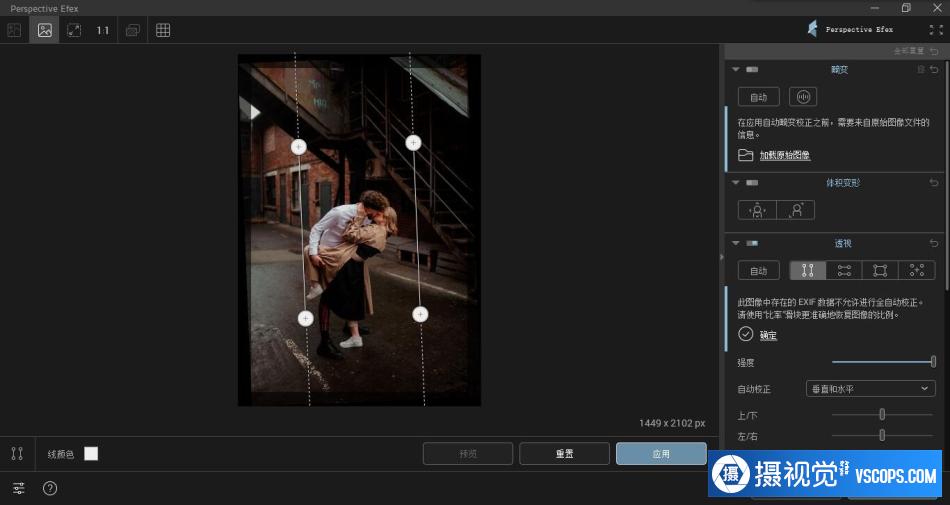Click the top-right perspective line handle
The image size is (950, 505).
(x=413, y=142)
